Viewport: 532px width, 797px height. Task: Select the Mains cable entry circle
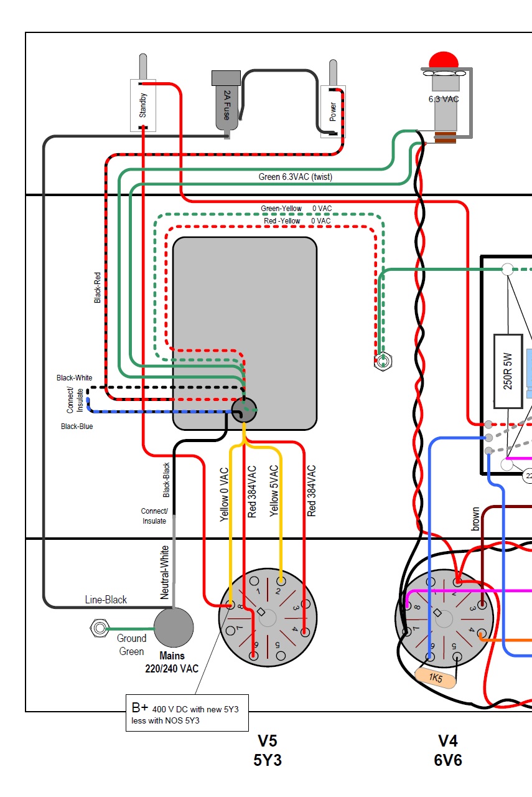coord(174,628)
